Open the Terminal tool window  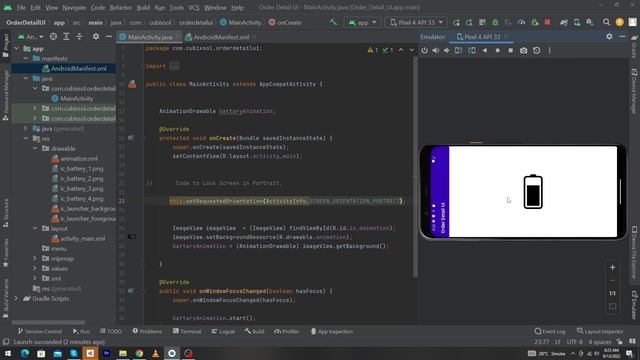[187, 331]
